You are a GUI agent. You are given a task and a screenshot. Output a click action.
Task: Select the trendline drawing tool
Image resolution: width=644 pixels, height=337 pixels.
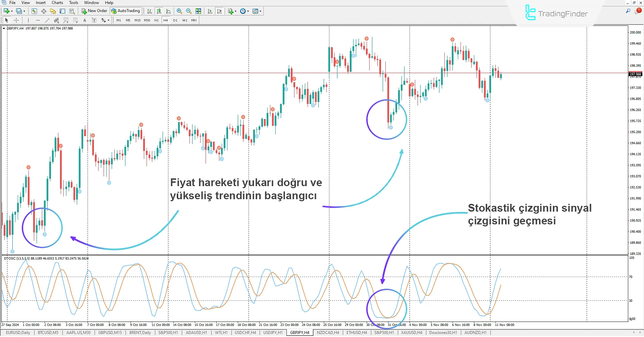click(47, 20)
